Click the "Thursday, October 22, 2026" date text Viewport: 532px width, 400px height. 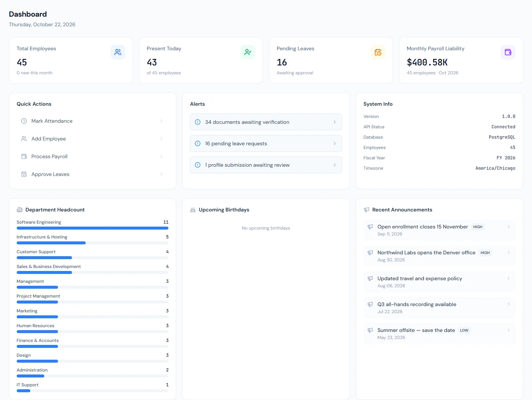42,24
